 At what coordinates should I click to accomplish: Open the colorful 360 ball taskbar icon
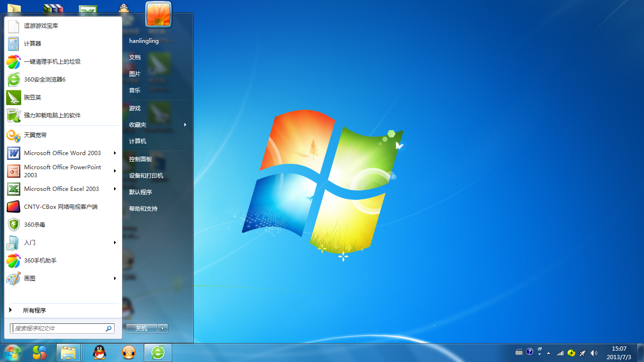[x=40, y=353]
